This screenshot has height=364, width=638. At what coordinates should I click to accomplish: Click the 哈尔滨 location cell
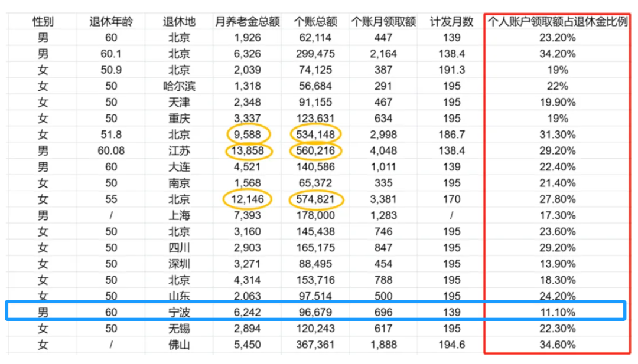(180, 86)
